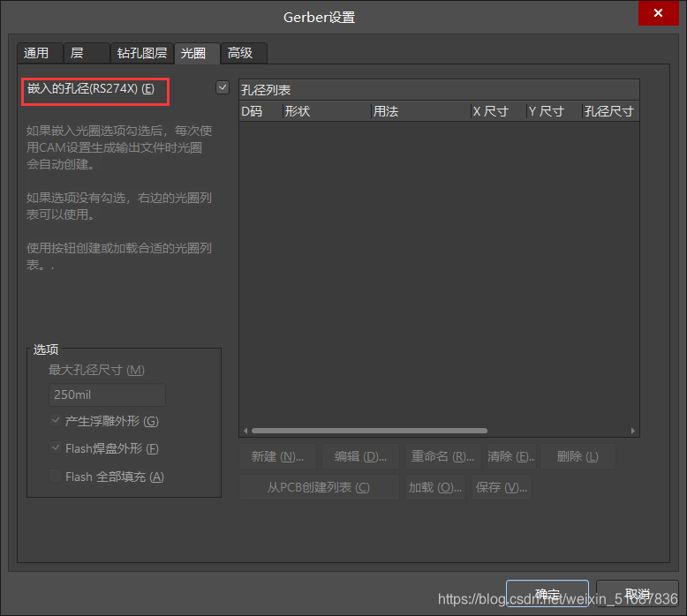Image resolution: width=687 pixels, height=616 pixels.
Task: Open the 层 tab
Action: [87, 53]
